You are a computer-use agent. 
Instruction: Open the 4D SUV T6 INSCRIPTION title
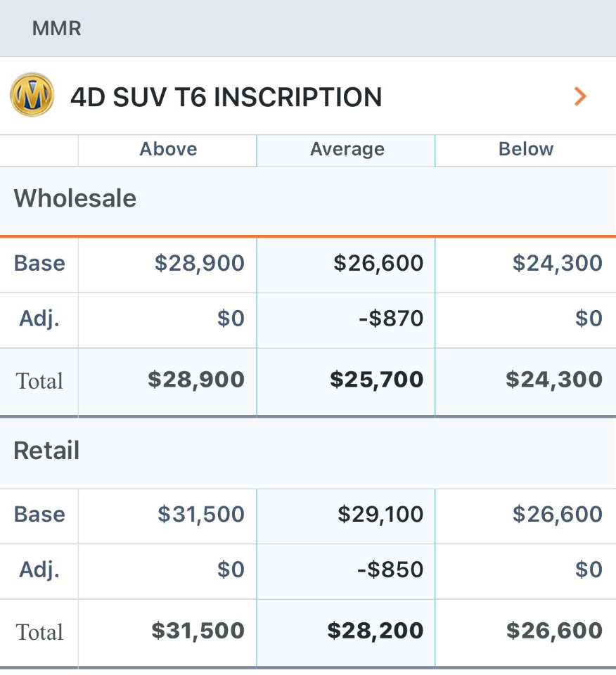pyautogui.click(x=226, y=97)
